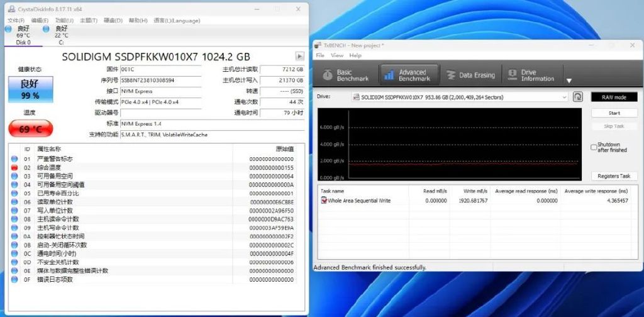Click the refresh drive list icon
The height and width of the screenshot is (317, 644).
tap(578, 97)
